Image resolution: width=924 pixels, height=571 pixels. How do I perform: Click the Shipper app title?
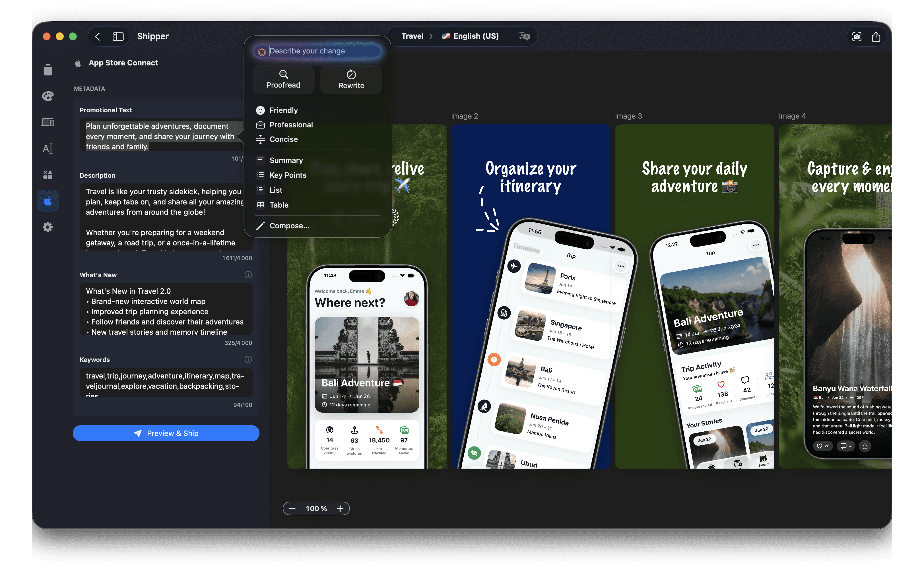click(152, 36)
